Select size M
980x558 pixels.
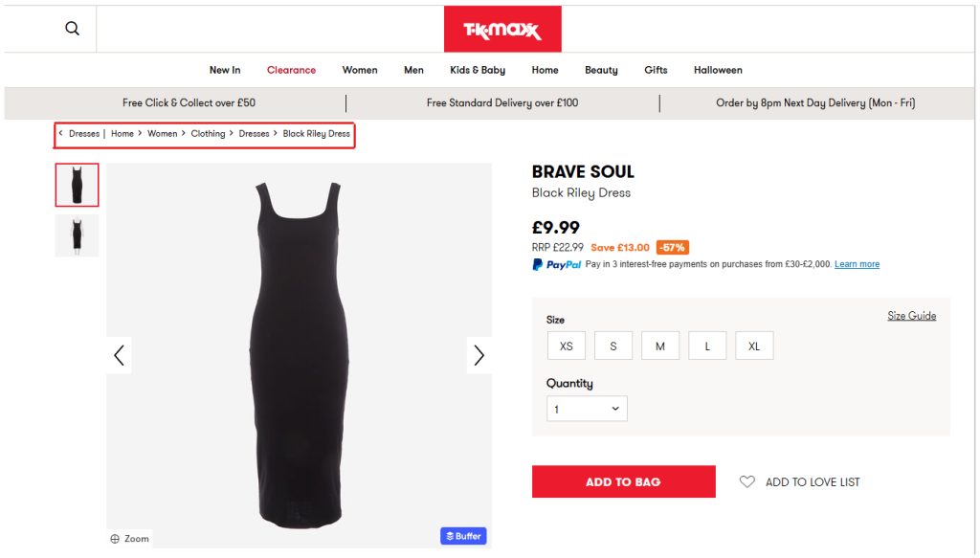(x=660, y=346)
